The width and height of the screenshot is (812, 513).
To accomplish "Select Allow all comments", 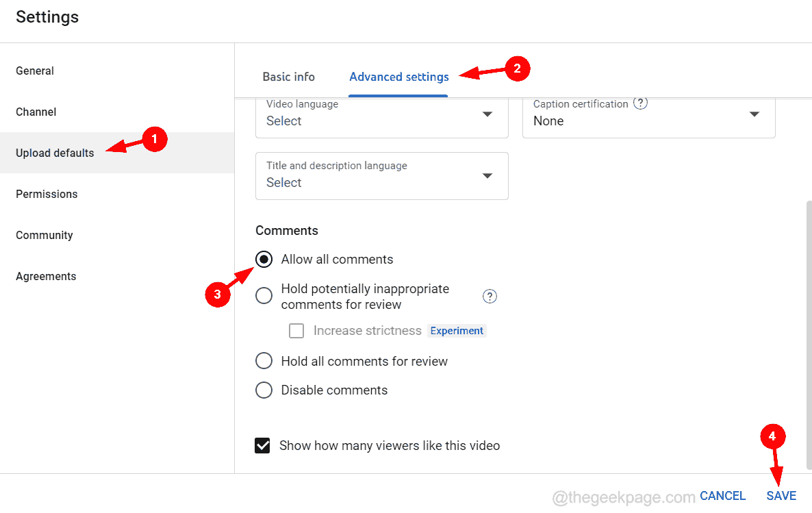I will click(264, 259).
